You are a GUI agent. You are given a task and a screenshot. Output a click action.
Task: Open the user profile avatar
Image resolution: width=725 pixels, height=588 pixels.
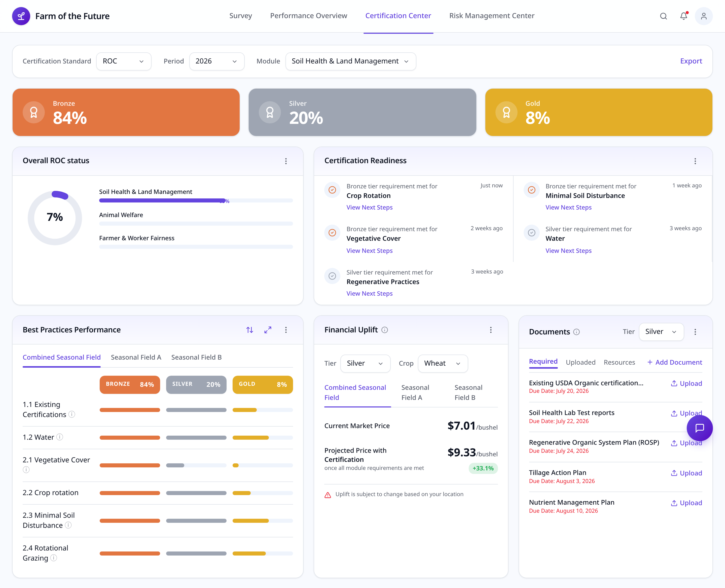click(704, 16)
